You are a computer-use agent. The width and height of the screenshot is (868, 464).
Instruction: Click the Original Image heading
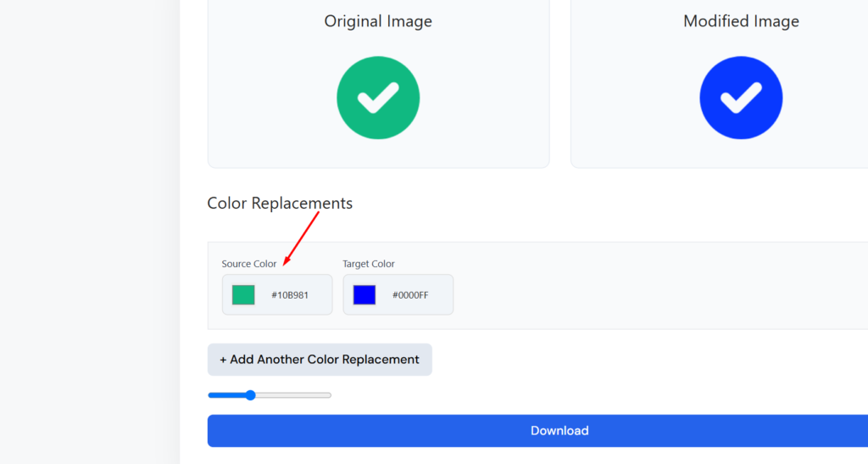pyautogui.click(x=378, y=21)
